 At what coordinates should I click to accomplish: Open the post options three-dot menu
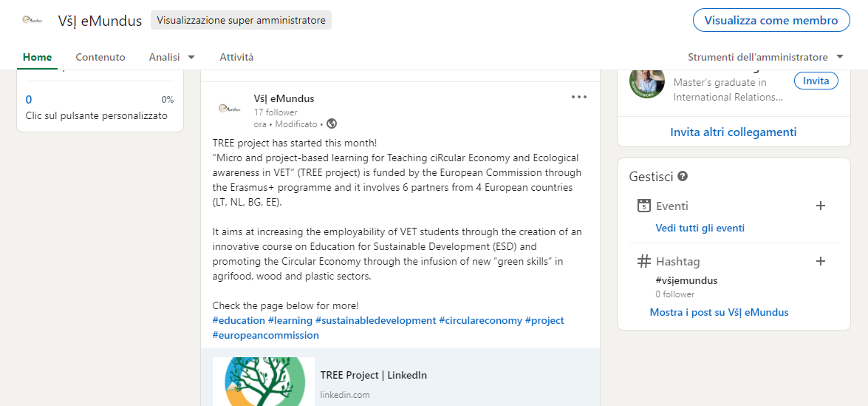coord(579,97)
